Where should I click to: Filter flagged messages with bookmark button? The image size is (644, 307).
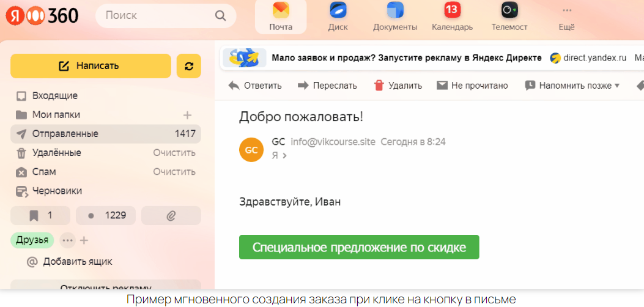click(40, 215)
